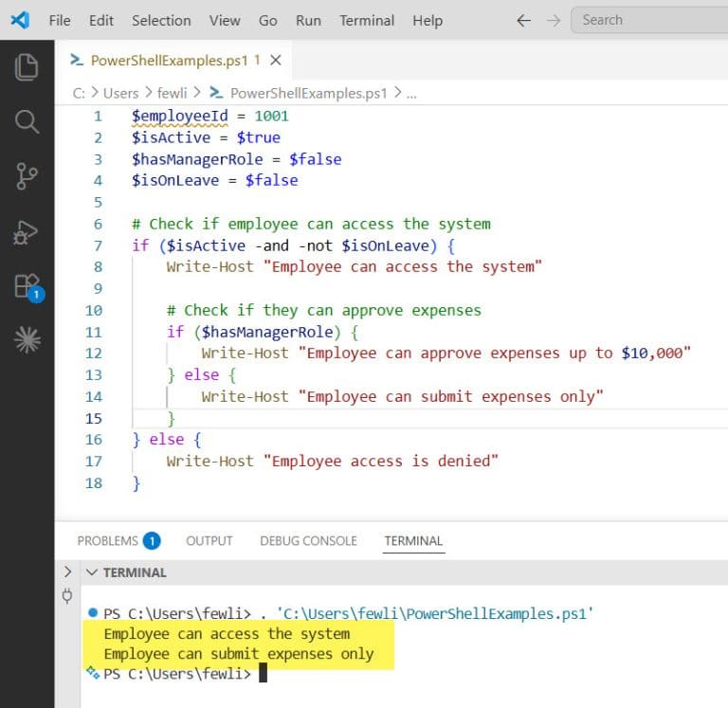Open the Search view in activity bar
The image size is (728, 708).
[x=27, y=121]
